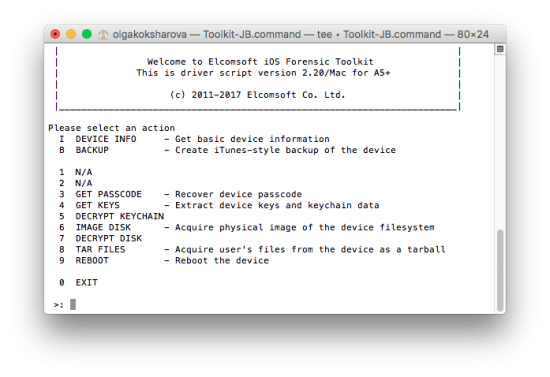Image resolution: width=550 pixels, height=377 pixels.
Task: Click the GET KEYS option text
Action: point(98,205)
